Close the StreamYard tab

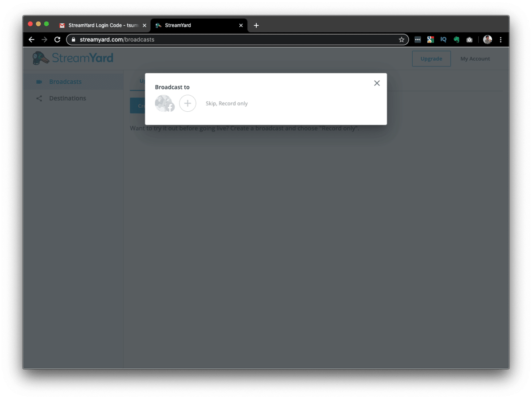click(241, 25)
